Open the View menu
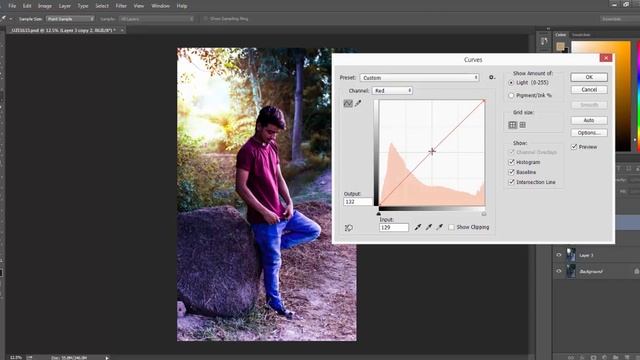 pyautogui.click(x=139, y=6)
